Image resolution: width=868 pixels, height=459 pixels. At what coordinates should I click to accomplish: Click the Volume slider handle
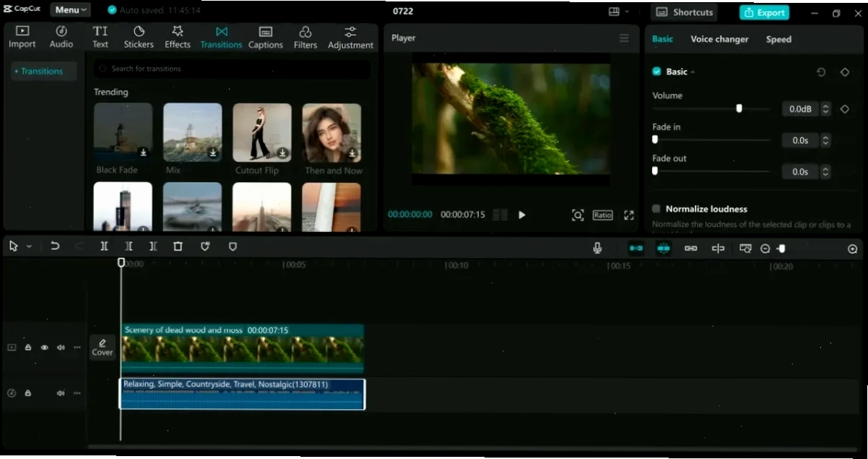pyautogui.click(x=739, y=108)
